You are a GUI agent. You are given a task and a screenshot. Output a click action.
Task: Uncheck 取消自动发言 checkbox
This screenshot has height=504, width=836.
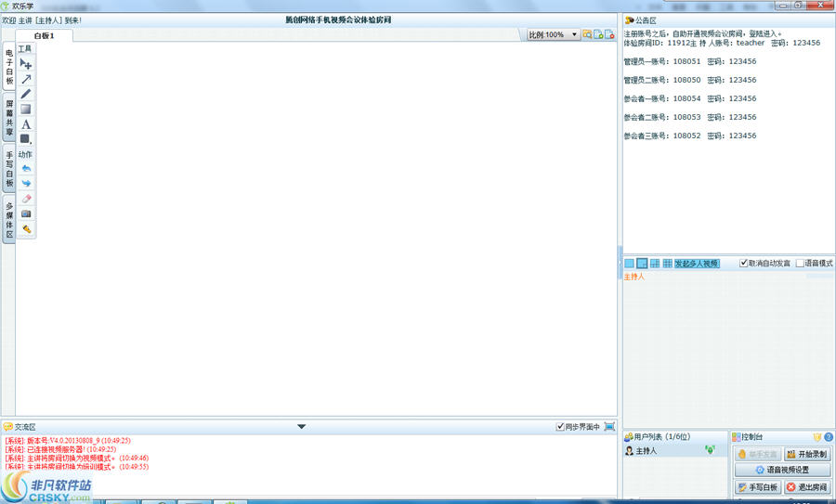[743, 264]
